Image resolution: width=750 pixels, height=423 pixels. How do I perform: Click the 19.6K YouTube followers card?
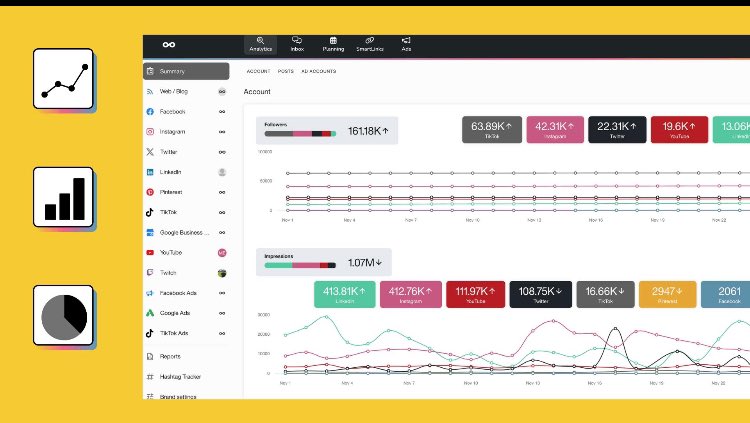(679, 130)
